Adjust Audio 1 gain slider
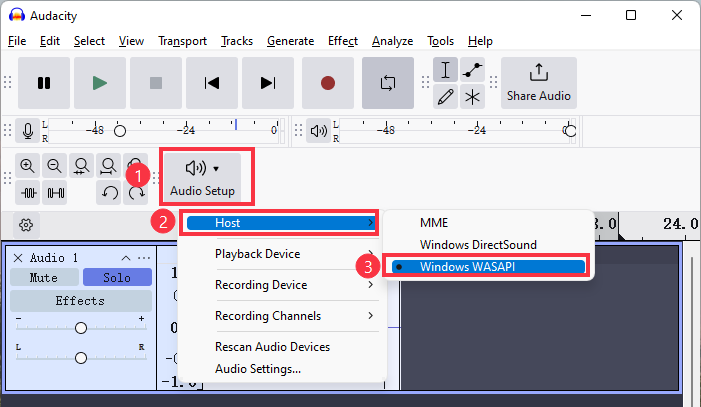 81,328
